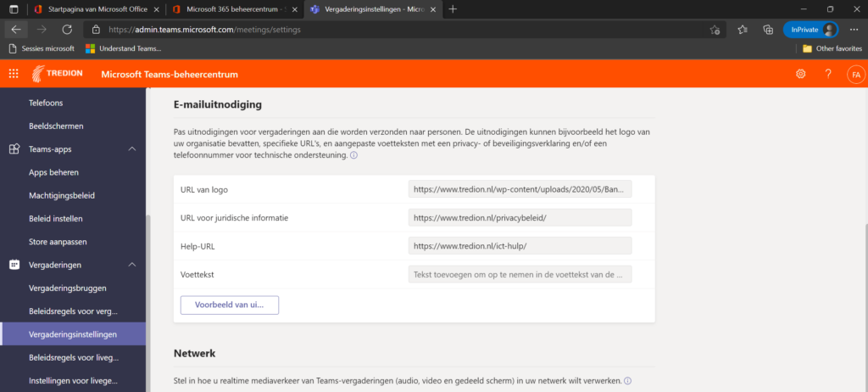Screen dimensions: 868x392
Task: Close the Microsoft 365 beheercentrum tab
Action: pos(294,9)
